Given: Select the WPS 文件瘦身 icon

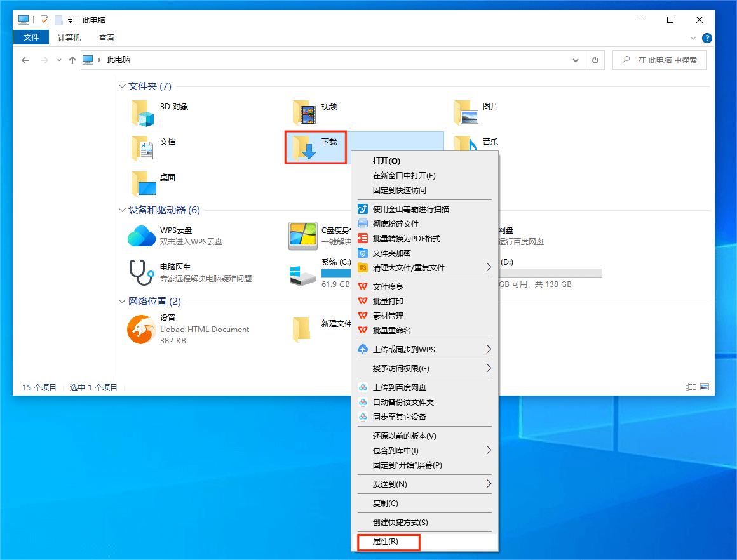Looking at the screenshot, I should click(x=362, y=286).
